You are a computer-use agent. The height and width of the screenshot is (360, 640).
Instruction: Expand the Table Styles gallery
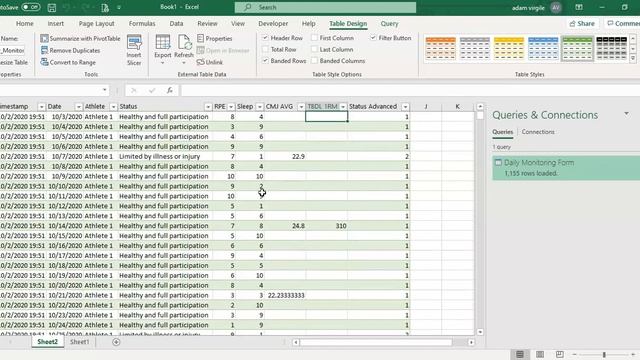(x=633, y=58)
